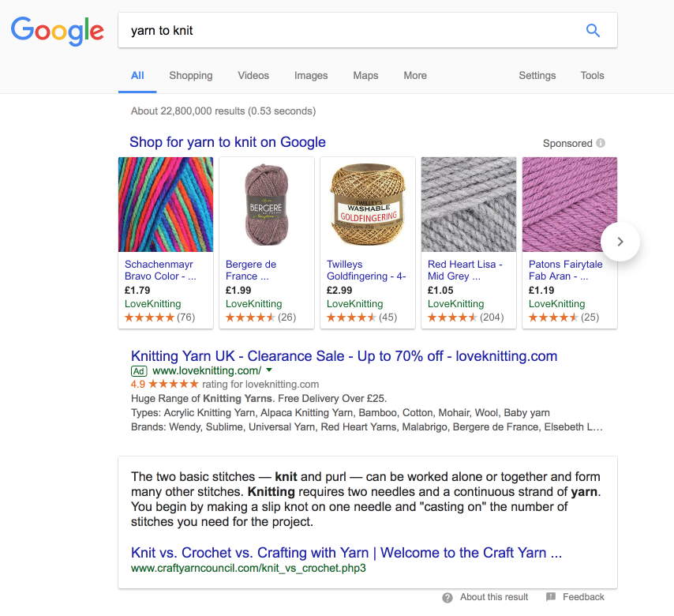The width and height of the screenshot is (674, 616).
Task: Open the Red Heart Lisa Mid Grey listing
Action: (465, 270)
